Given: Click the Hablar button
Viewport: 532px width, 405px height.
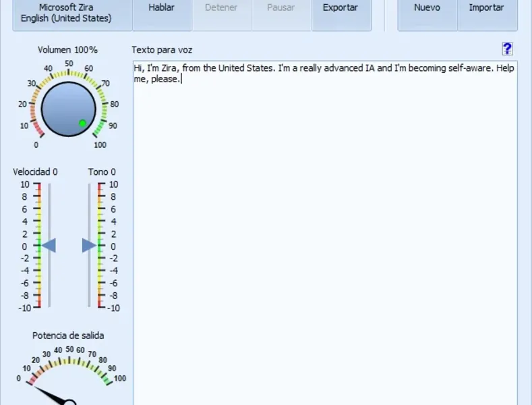Looking at the screenshot, I should (x=162, y=15).
